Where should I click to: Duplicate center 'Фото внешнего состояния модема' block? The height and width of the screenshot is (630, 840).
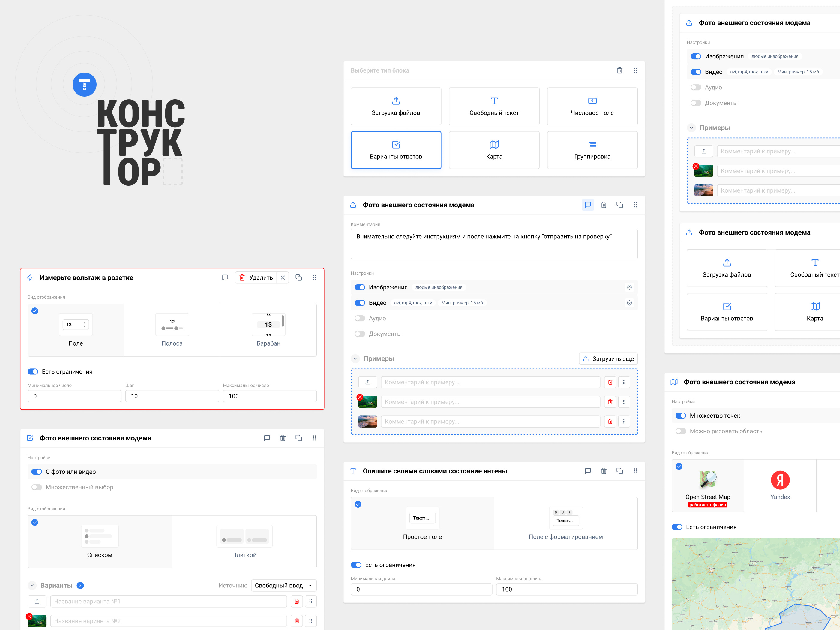click(619, 205)
